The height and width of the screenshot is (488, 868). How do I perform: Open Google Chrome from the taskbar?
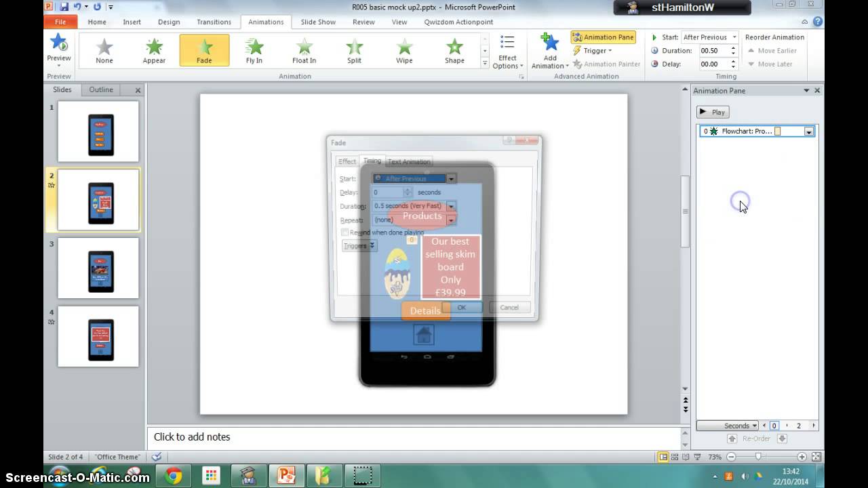pos(174,476)
